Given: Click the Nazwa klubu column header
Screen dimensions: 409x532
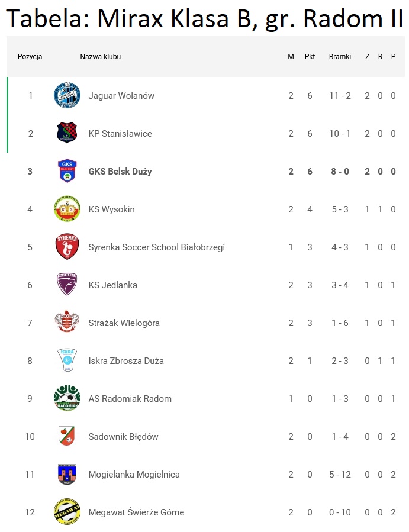Looking at the screenshot, I should click(x=101, y=57).
